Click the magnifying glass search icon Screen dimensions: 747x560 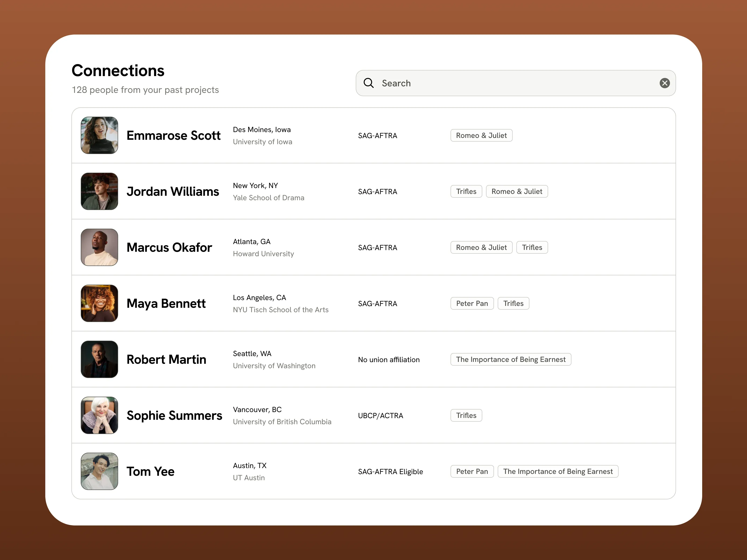(x=368, y=83)
